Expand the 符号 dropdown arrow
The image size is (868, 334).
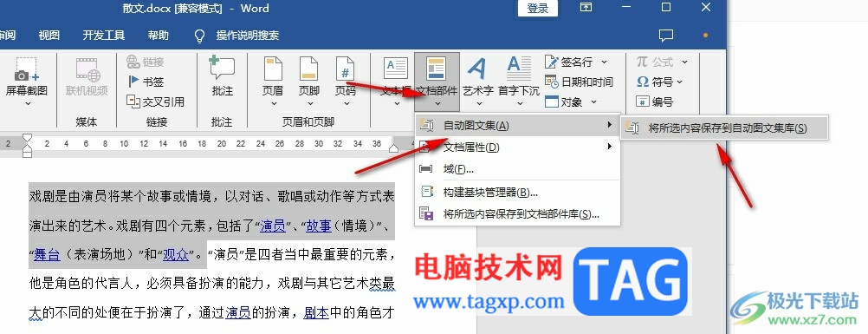[680, 82]
